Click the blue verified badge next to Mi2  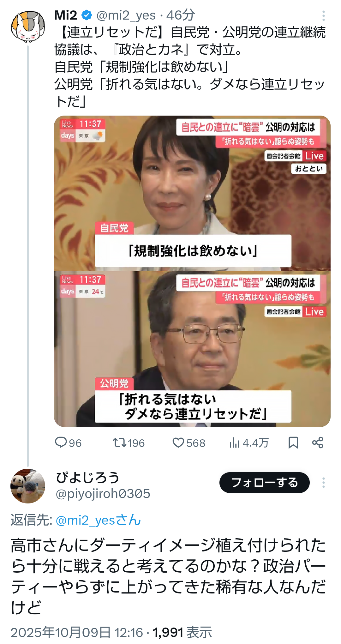[x=87, y=15]
